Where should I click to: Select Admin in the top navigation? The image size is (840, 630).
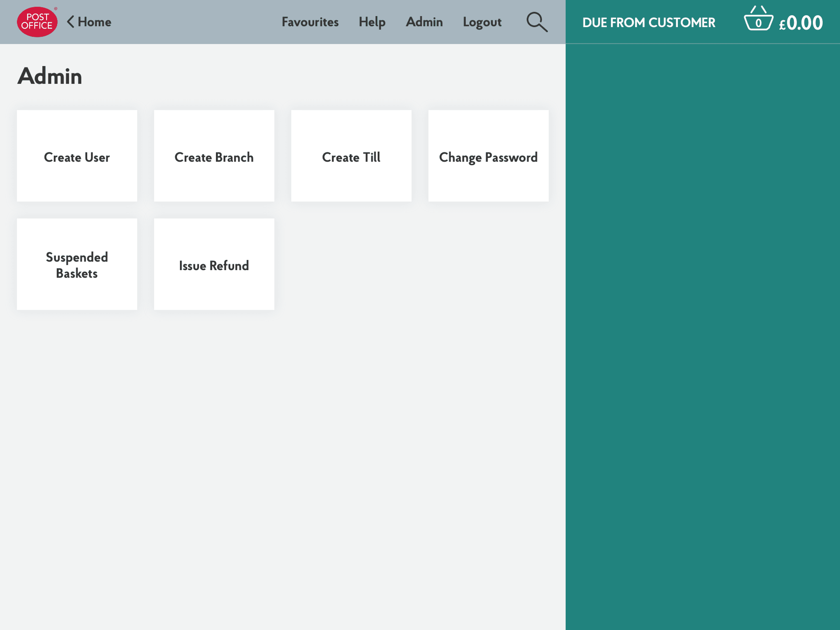pyautogui.click(x=424, y=22)
